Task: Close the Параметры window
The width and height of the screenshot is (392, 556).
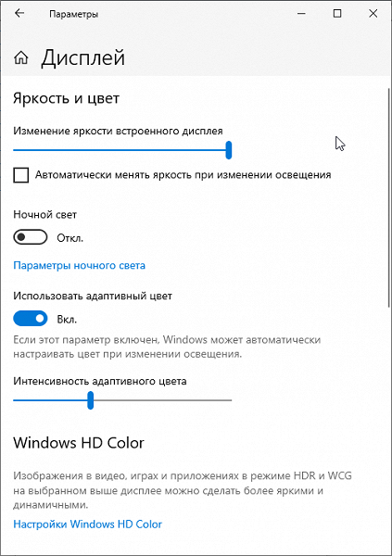Action: 373,14
